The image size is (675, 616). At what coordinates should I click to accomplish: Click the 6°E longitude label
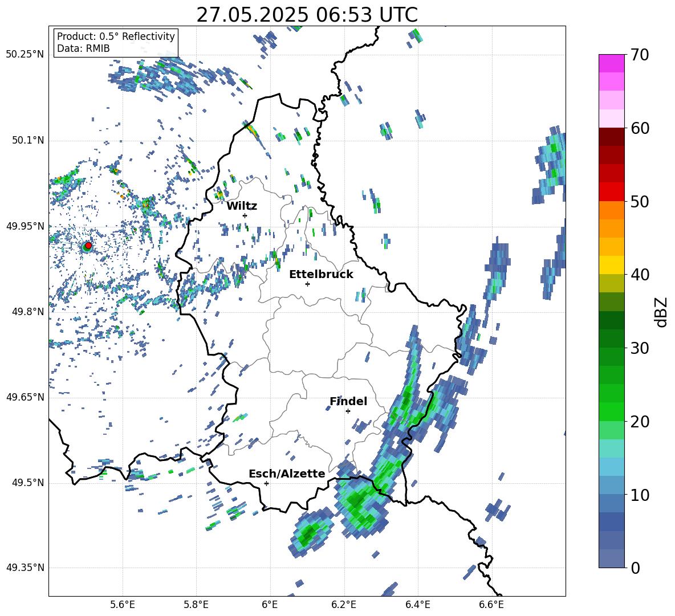pos(270,605)
